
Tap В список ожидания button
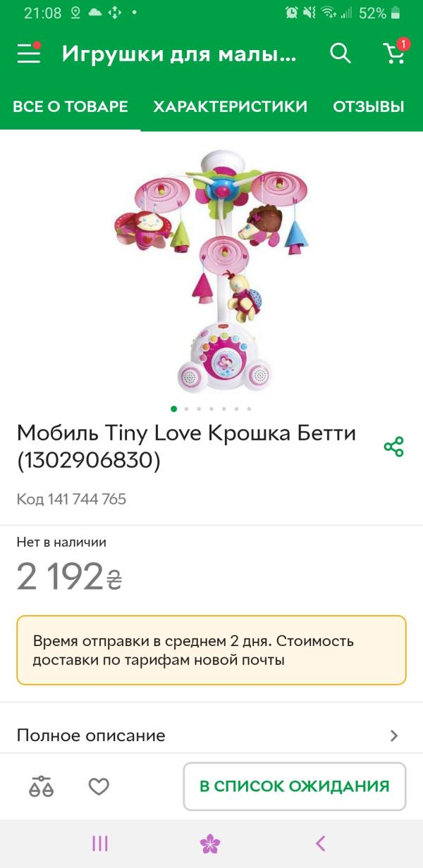pos(295,786)
